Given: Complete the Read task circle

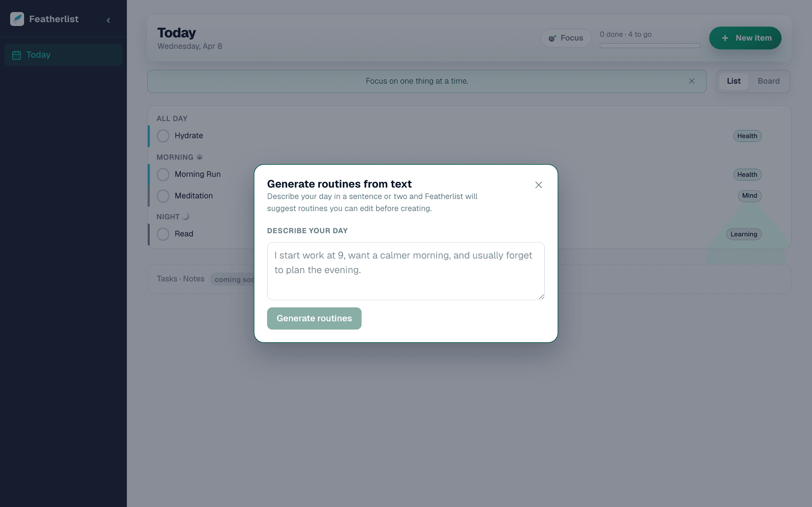Looking at the screenshot, I should [x=163, y=234].
